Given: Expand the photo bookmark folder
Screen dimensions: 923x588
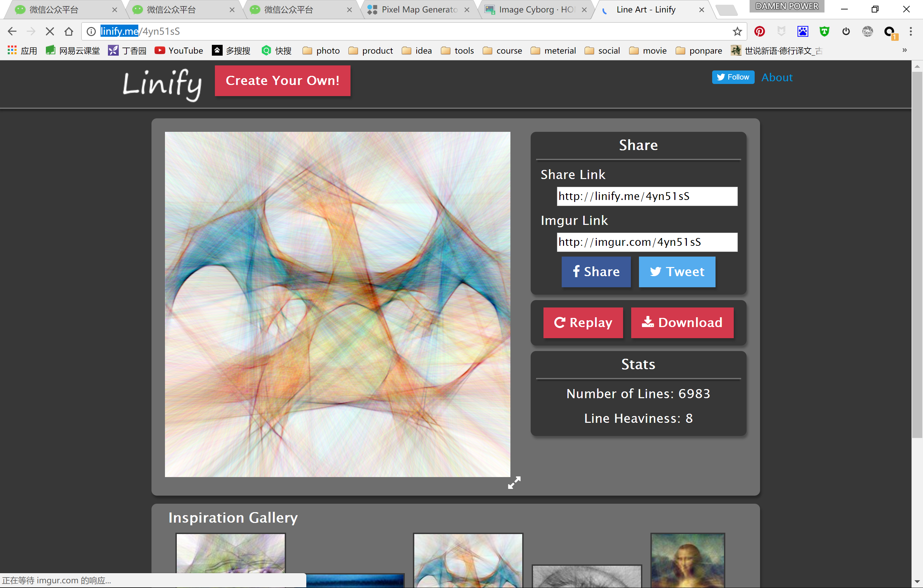Looking at the screenshot, I should click(321, 51).
